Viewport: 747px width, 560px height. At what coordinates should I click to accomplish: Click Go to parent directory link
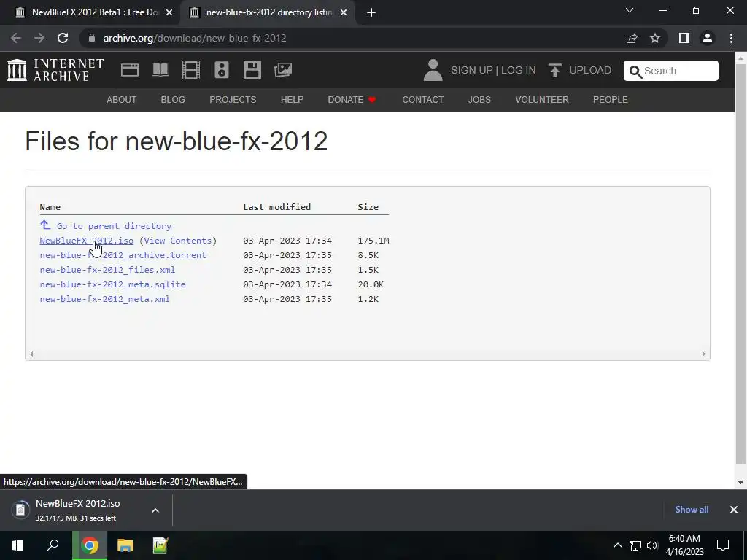point(114,226)
